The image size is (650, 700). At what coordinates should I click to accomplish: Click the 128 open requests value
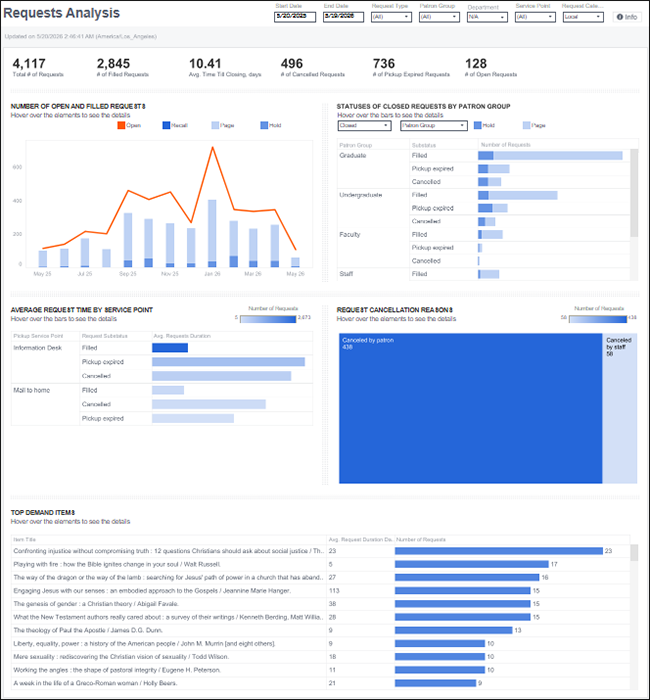(x=476, y=63)
